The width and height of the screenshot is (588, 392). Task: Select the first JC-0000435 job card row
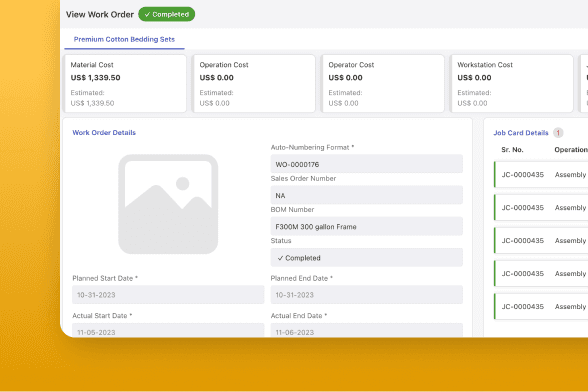pos(541,174)
